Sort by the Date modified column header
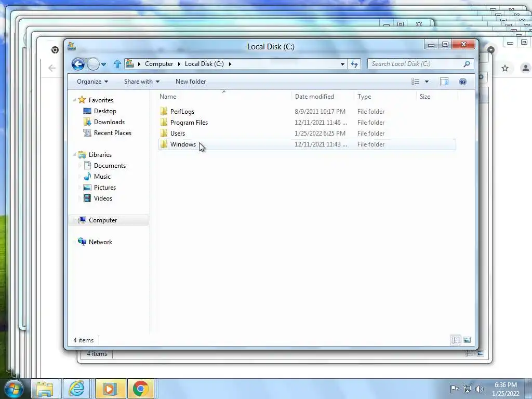The image size is (532, 399). [323, 96]
